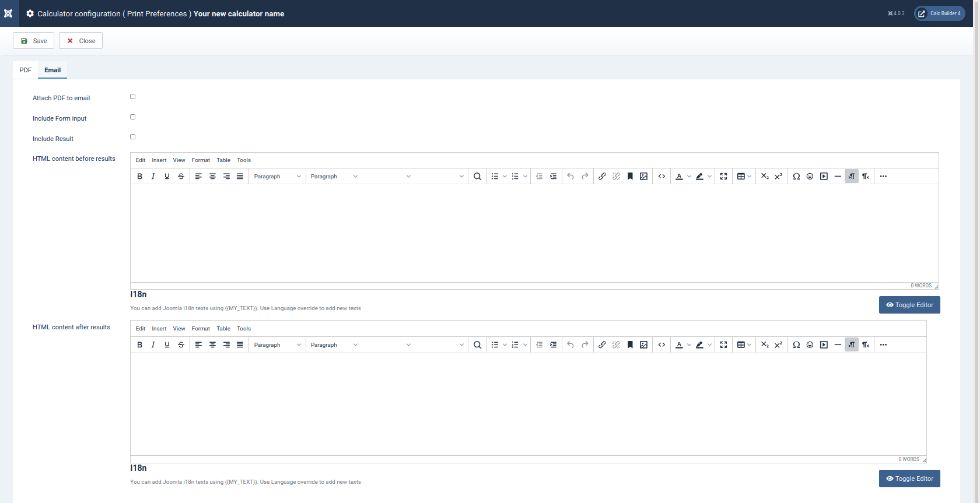
Task: Open bullet list style dropdown in before-results editor
Action: [x=505, y=176]
